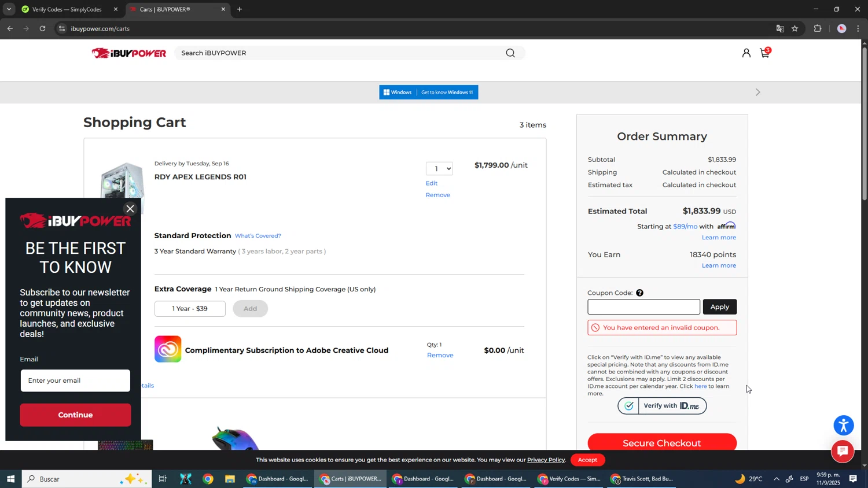
Task: Switch to Verify Codes SimplyCodes tab
Action: (68, 9)
